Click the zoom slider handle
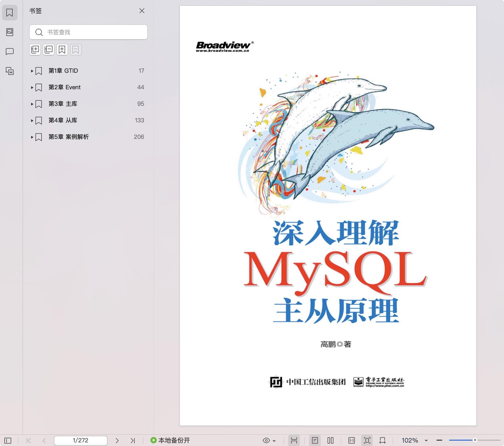The width and height of the screenshot is (504, 446). [475, 440]
